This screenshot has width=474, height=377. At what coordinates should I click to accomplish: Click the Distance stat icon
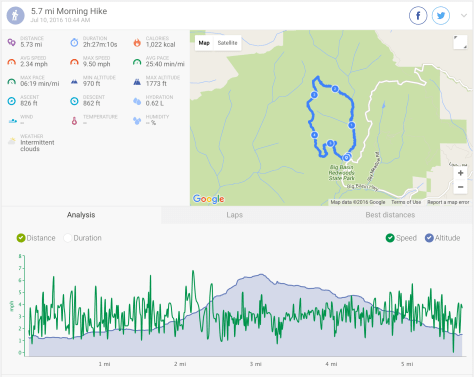click(x=12, y=42)
